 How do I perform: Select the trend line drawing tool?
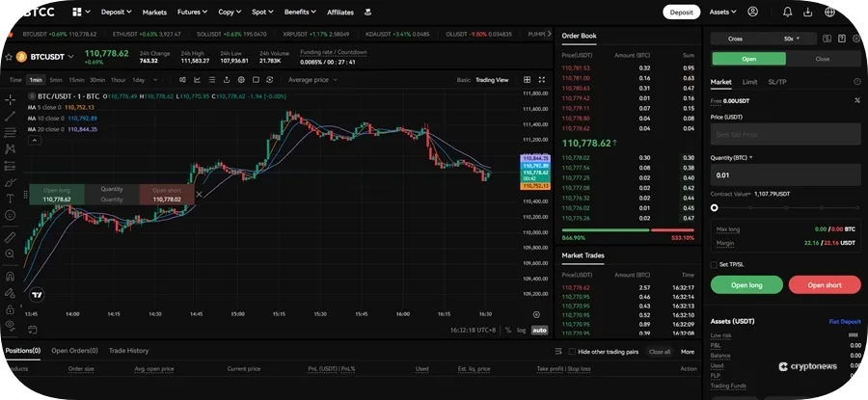(x=10, y=117)
